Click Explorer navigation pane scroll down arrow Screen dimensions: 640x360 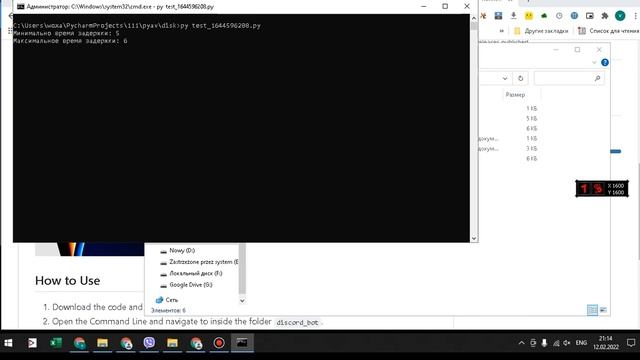tap(242, 300)
